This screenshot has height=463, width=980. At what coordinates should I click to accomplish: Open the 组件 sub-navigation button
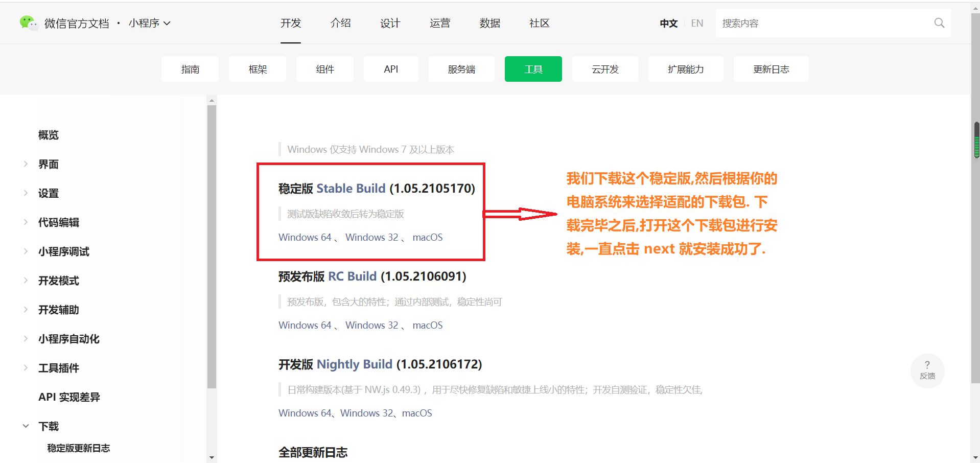(x=325, y=69)
